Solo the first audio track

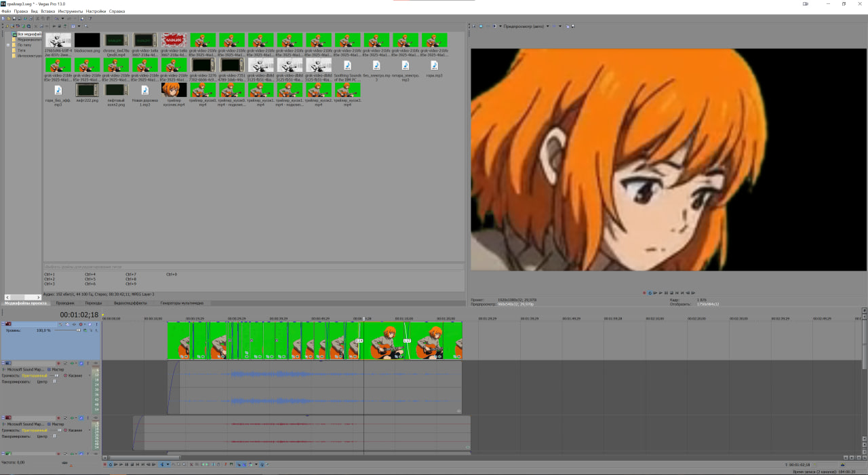[88, 363]
